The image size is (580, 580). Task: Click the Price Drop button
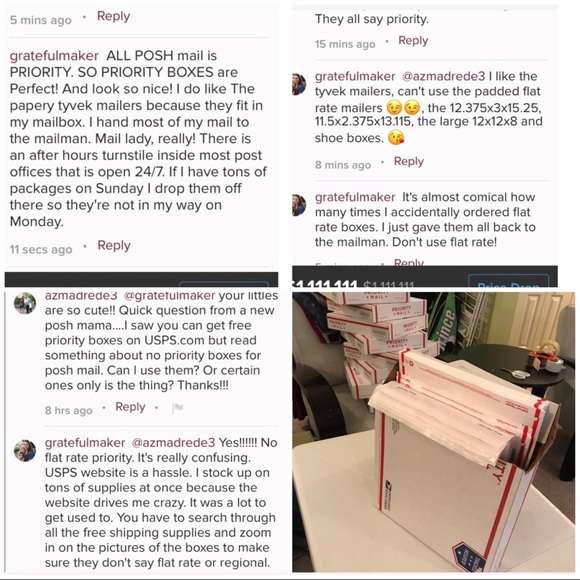(x=508, y=282)
